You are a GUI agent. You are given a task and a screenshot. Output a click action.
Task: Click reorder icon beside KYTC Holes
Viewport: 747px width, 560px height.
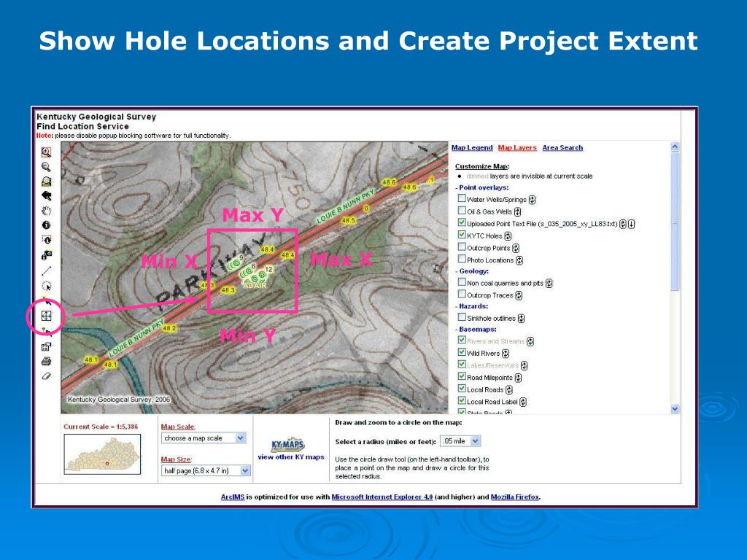click(x=508, y=236)
